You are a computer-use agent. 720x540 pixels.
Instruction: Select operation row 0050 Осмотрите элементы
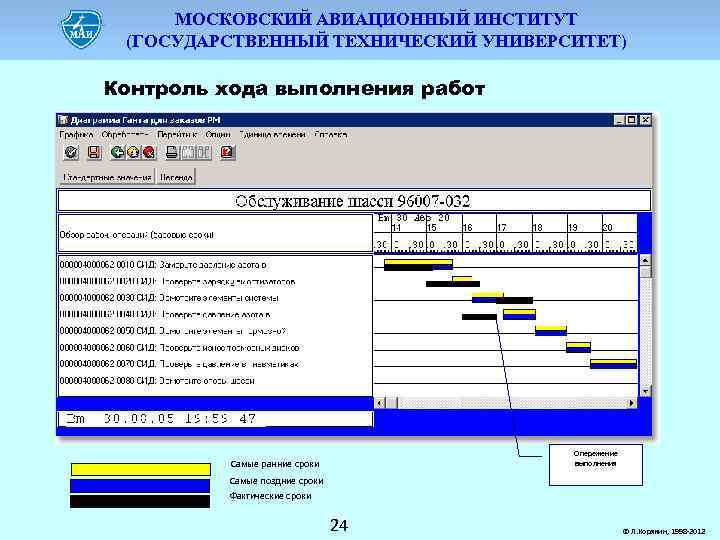(173, 331)
